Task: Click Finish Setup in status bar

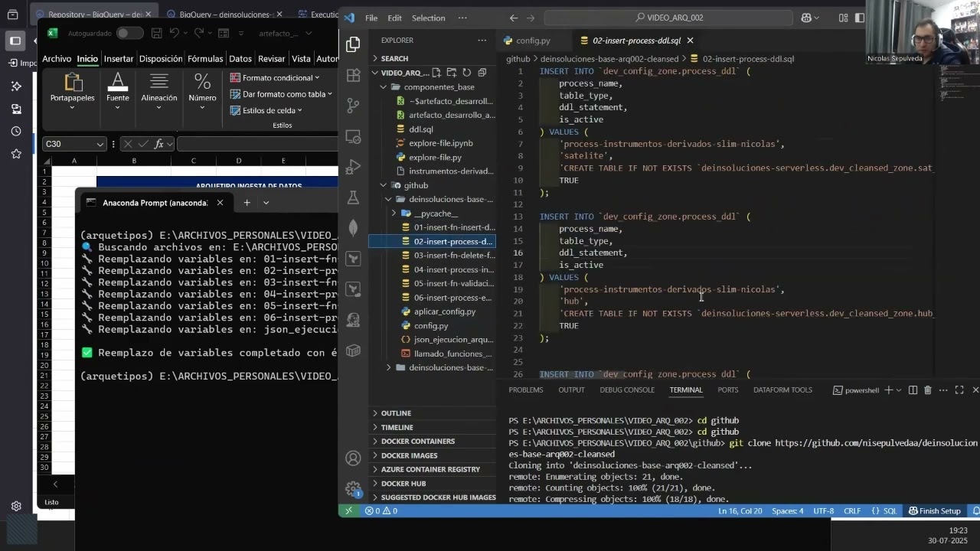Action: point(934,510)
